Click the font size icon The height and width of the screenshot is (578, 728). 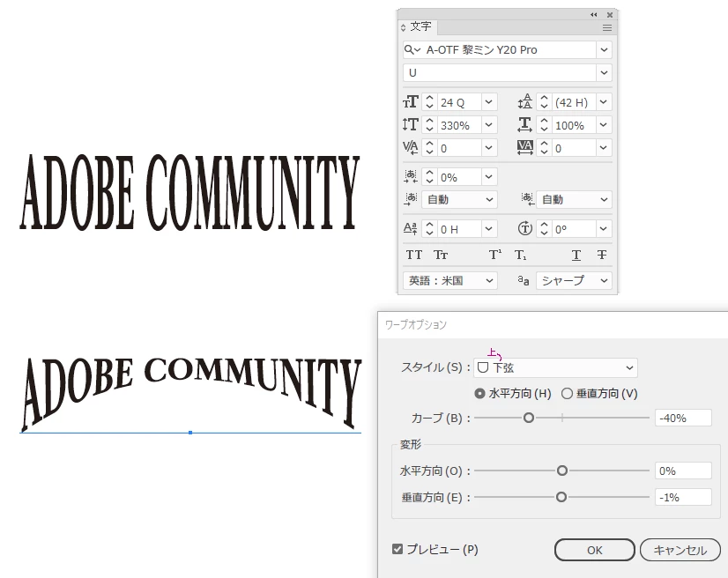411,102
